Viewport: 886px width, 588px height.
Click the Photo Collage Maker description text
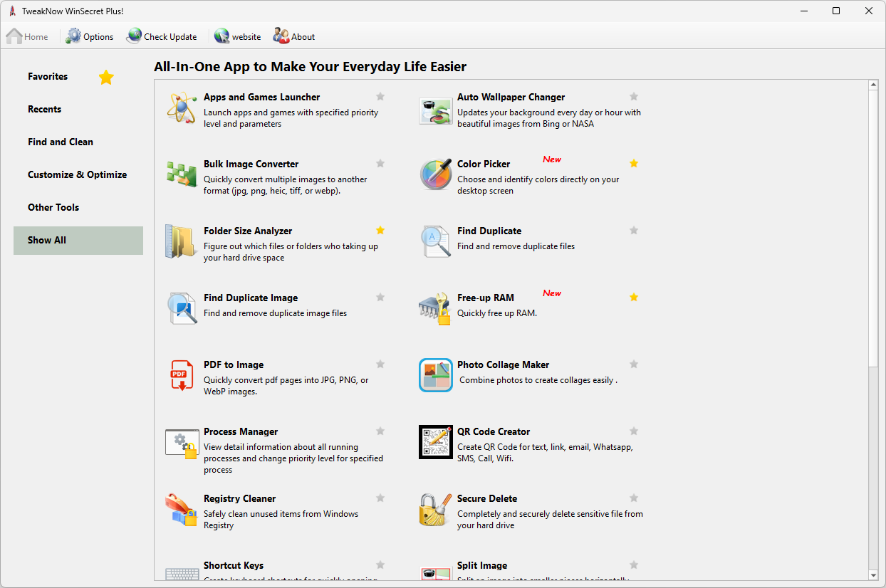click(538, 380)
